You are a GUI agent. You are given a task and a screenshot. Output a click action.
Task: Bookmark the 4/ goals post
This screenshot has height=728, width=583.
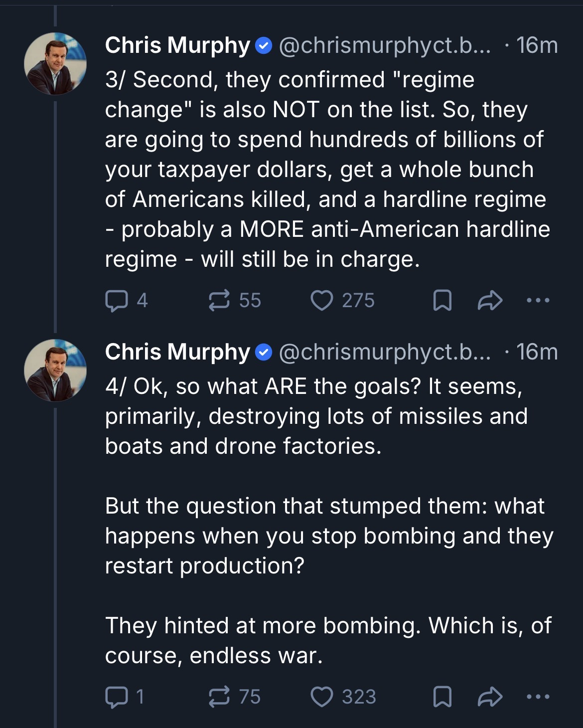click(442, 697)
